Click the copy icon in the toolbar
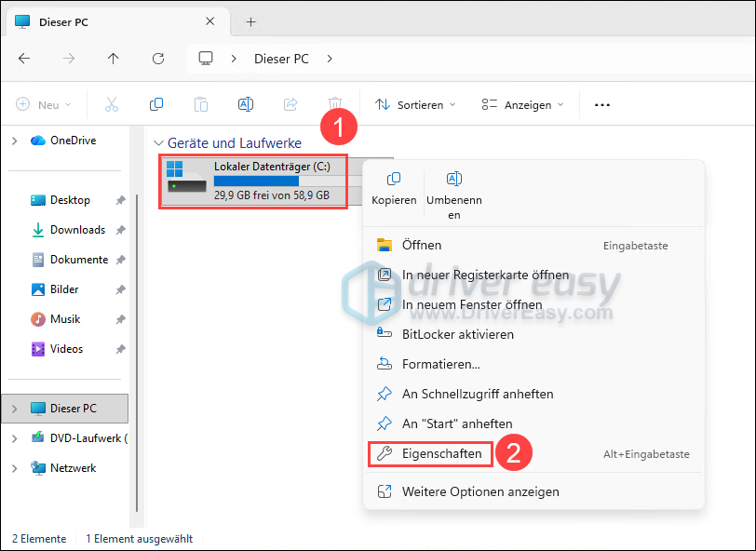Screen dimensions: 756x551 156,104
